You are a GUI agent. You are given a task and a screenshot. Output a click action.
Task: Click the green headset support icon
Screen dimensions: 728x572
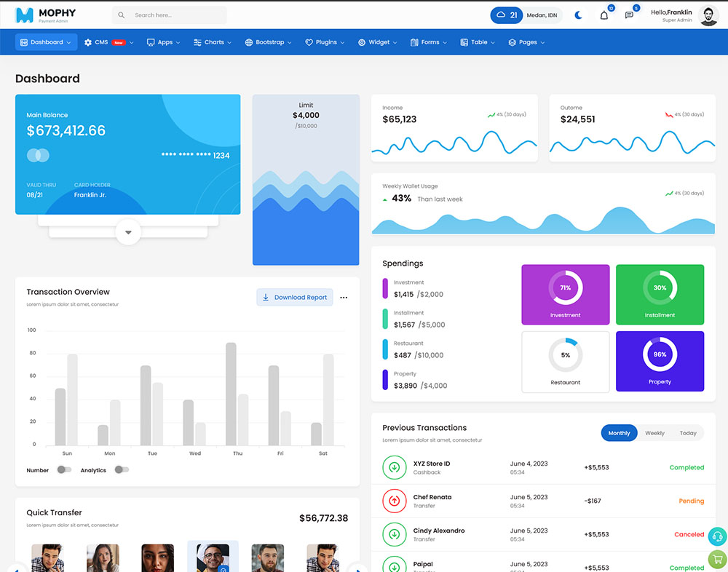point(716,536)
